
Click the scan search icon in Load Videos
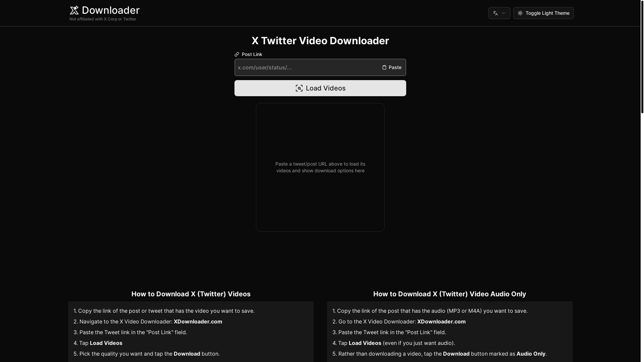point(299,88)
